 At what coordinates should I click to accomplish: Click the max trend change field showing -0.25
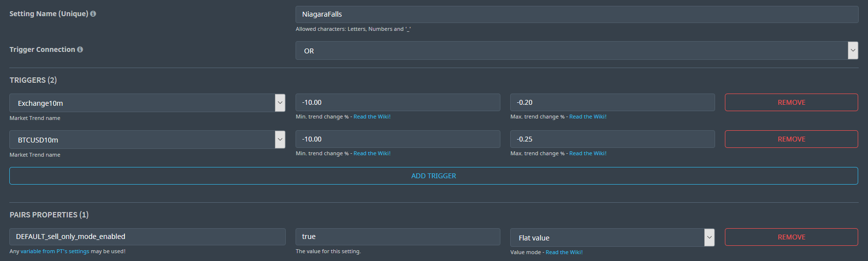click(x=612, y=139)
